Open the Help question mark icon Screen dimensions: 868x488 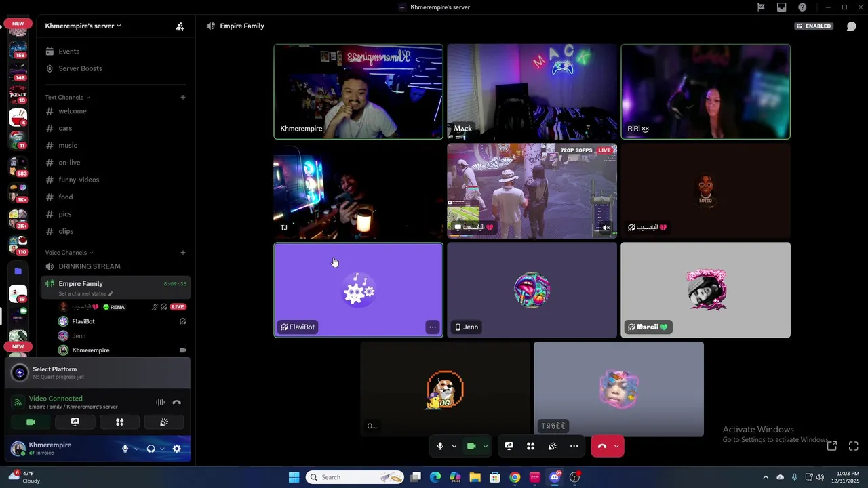click(x=803, y=7)
